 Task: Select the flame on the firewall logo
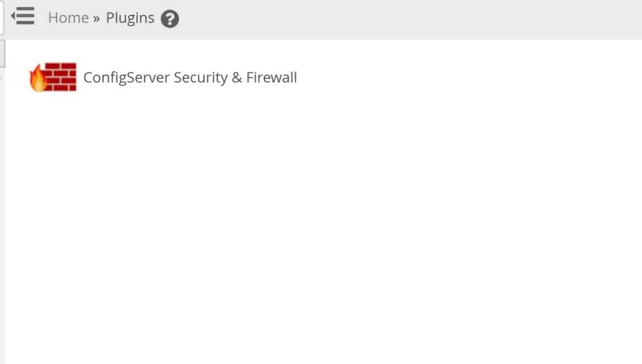[x=37, y=78]
